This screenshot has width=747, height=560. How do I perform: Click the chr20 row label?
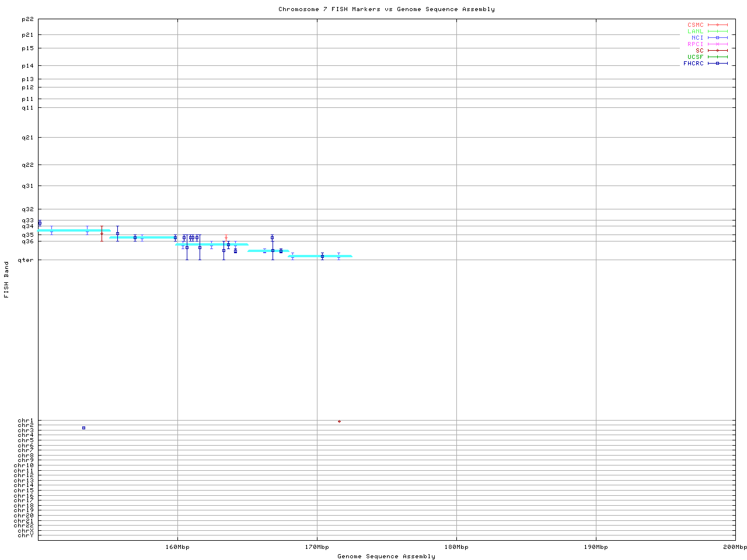tap(23, 516)
